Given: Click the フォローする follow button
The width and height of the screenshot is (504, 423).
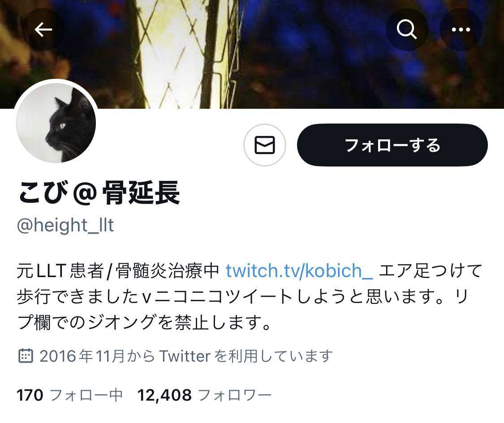Looking at the screenshot, I should [x=392, y=145].
